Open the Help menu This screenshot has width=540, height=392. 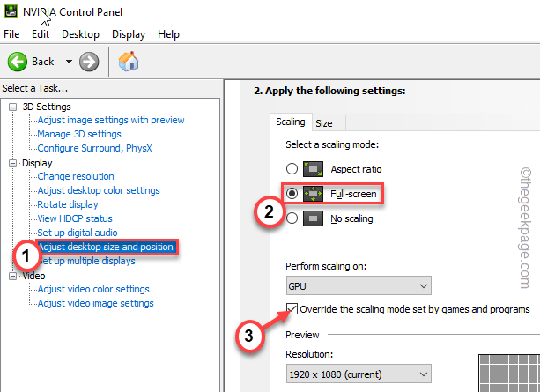pyautogui.click(x=168, y=34)
